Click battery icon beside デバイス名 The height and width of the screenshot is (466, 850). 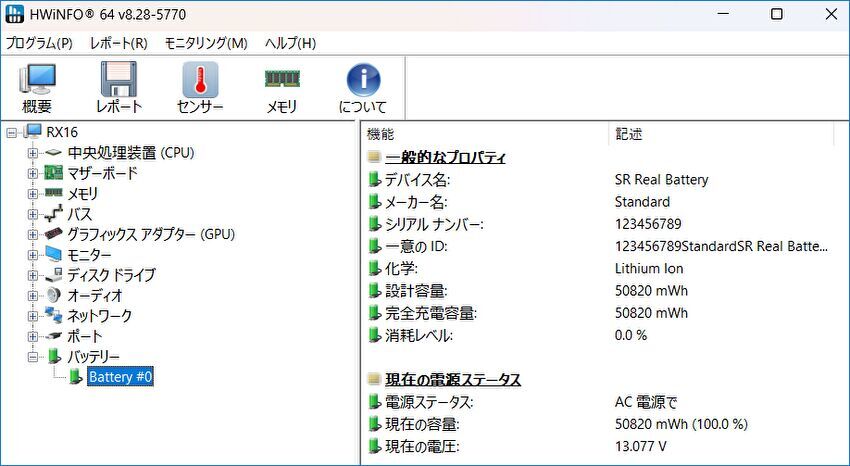pos(374,179)
